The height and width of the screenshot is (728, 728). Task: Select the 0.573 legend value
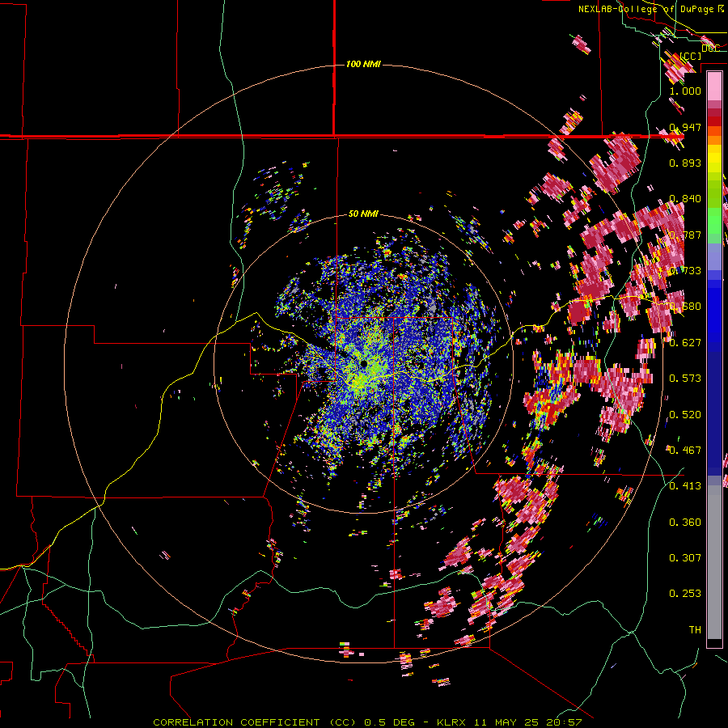pos(685,379)
